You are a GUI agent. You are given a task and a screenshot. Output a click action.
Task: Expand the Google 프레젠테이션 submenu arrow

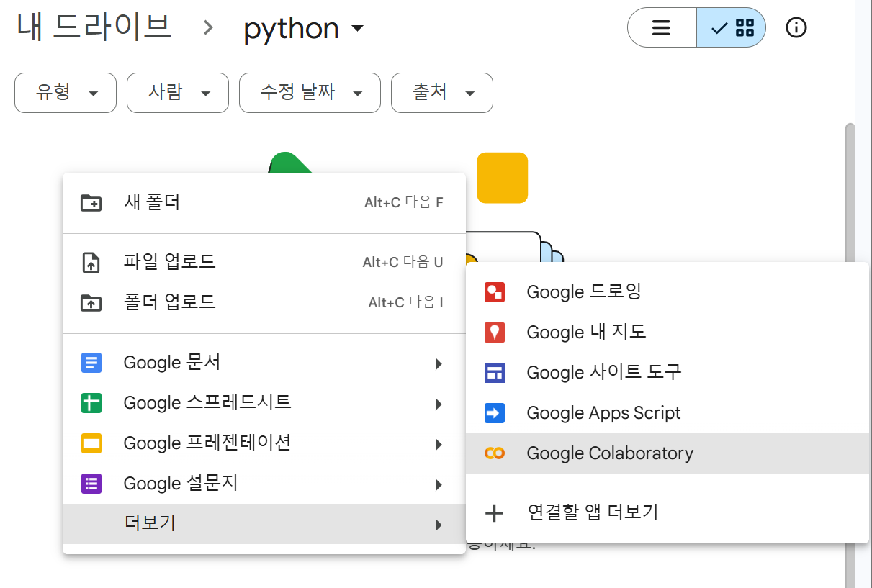pyautogui.click(x=438, y=445)
